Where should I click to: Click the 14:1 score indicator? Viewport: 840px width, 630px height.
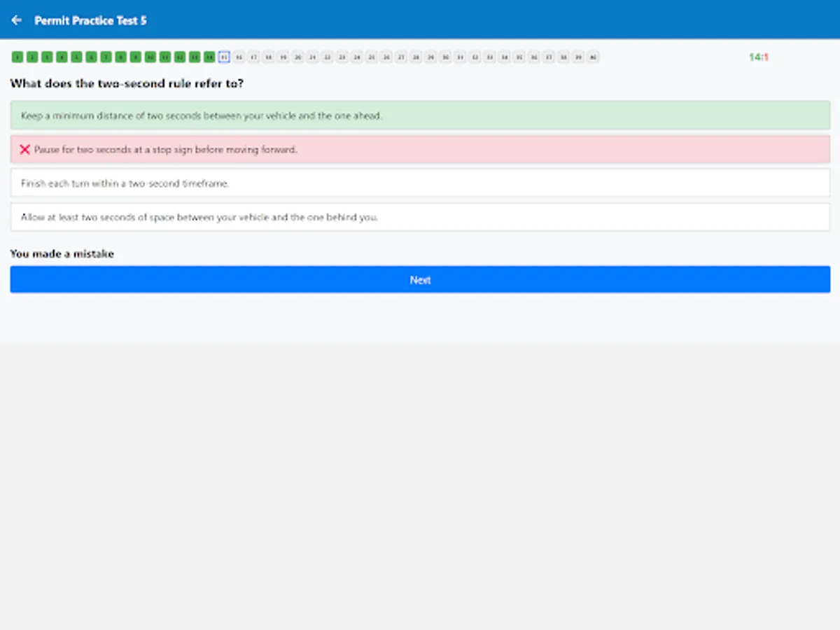758,57
